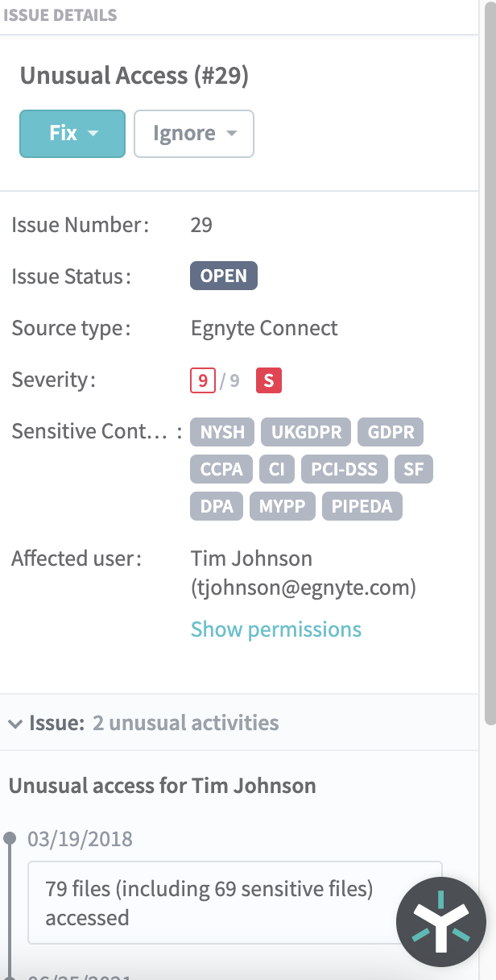Click the PIPEDA sensitive content tag

362,506
